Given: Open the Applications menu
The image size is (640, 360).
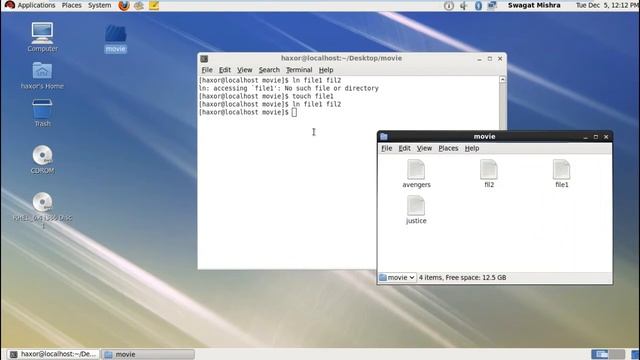Looking at the screenshot, I should tap(36, 5).
